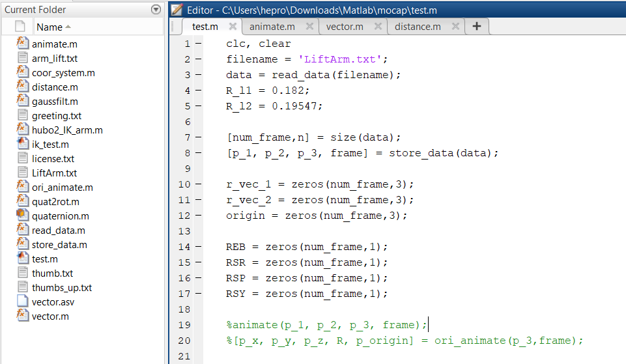The height and width of the screenshot is (364, 626).
Task: Switch to the test.m editor tab
Action: coord(205,27)
